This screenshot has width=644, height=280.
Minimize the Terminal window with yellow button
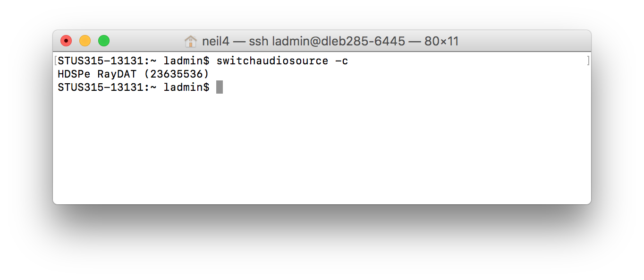coord(85,41)
